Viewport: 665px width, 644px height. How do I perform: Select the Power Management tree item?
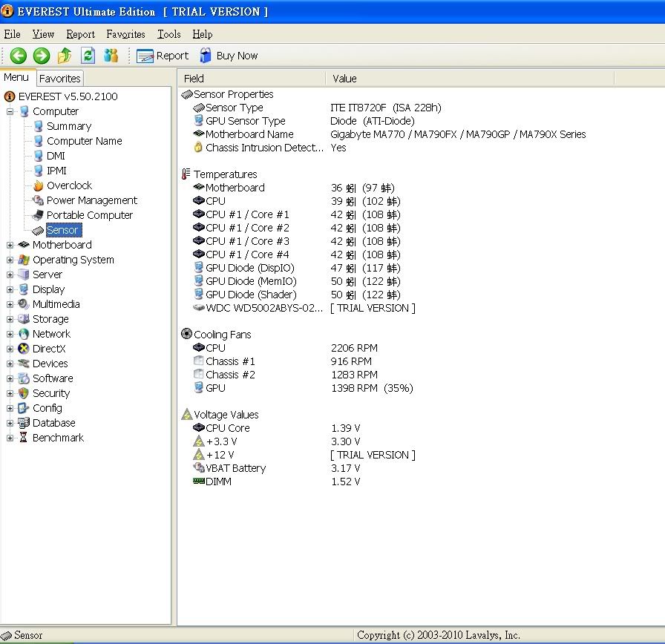point(91,200)
